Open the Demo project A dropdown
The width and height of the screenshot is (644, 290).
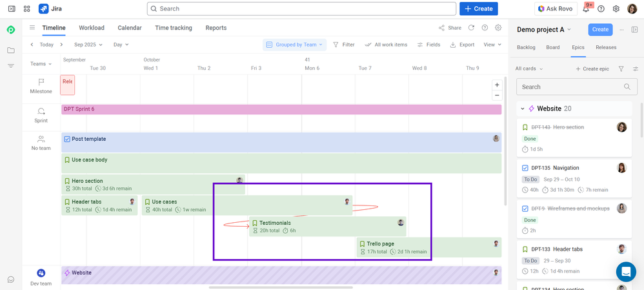tap(544, 30)
